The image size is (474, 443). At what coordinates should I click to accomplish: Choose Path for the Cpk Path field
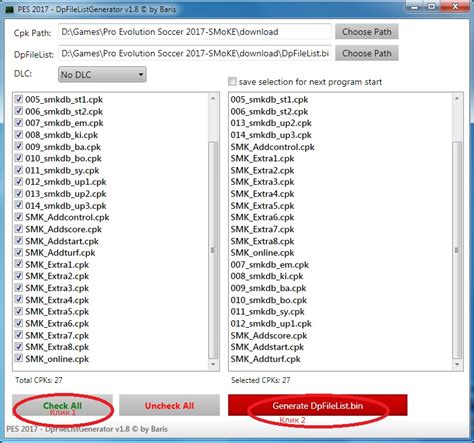tap(367, 32)
